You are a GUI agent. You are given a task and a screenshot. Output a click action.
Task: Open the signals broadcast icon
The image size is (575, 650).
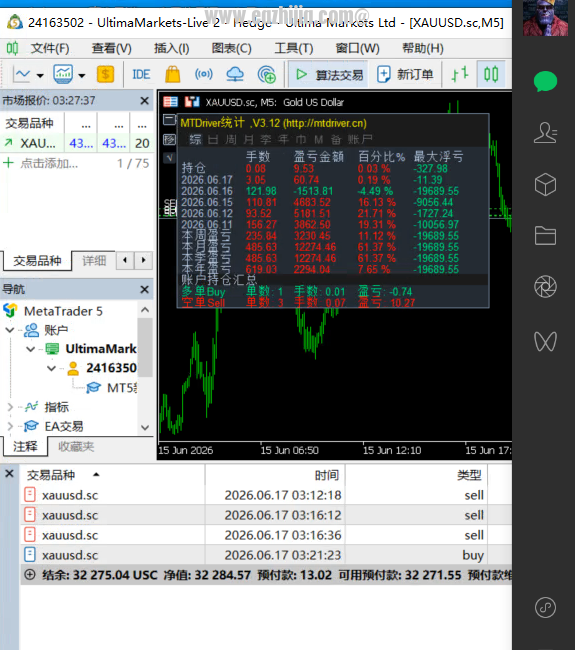(x=204, y=75)
